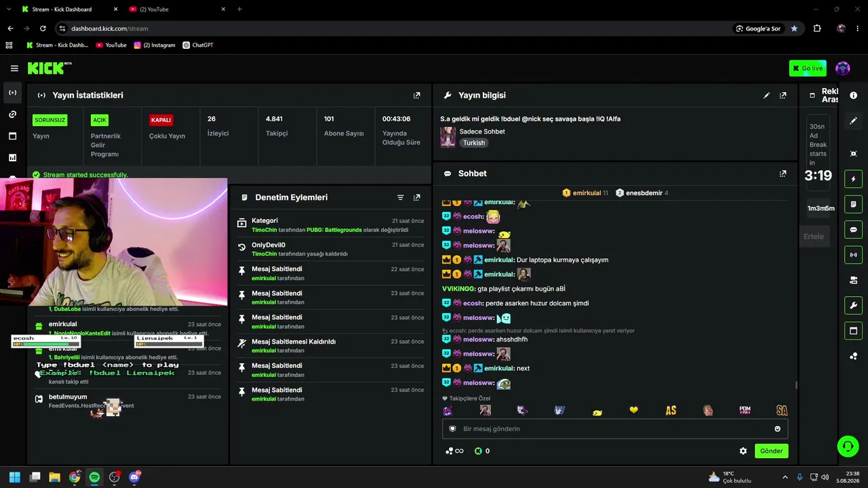Click the info icon in right toolbar
The image size is (868, 488).
coord(853,96)
